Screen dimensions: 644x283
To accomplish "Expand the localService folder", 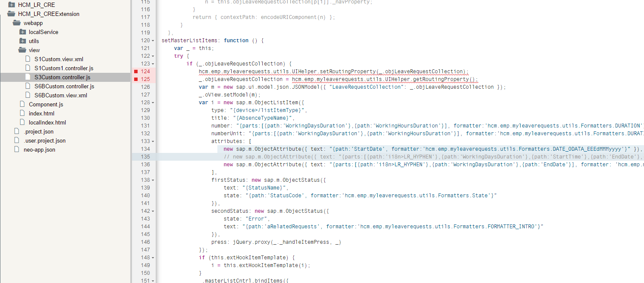I will pyautogui.click(x=22, y=32).
